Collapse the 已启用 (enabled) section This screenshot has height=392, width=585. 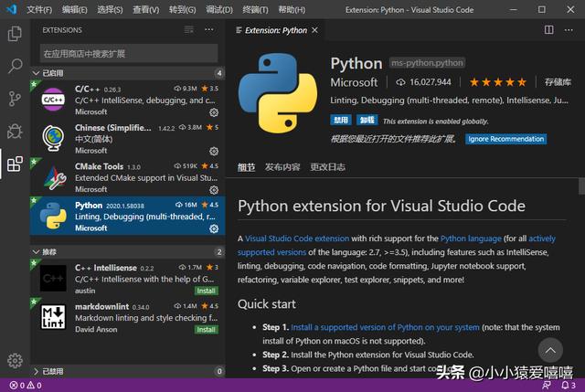coord(128,73)
